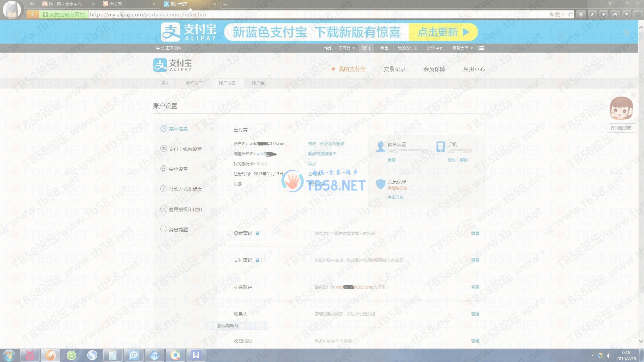Reload the page with refresh icon

coord(570,14)
